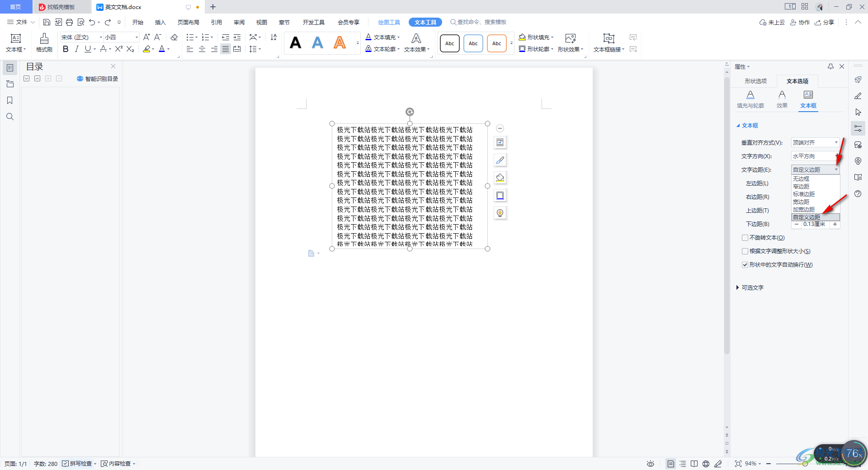Click the print icon in quick toolbar
Screen dimensions: 868x470
click(x=69, y=22)
